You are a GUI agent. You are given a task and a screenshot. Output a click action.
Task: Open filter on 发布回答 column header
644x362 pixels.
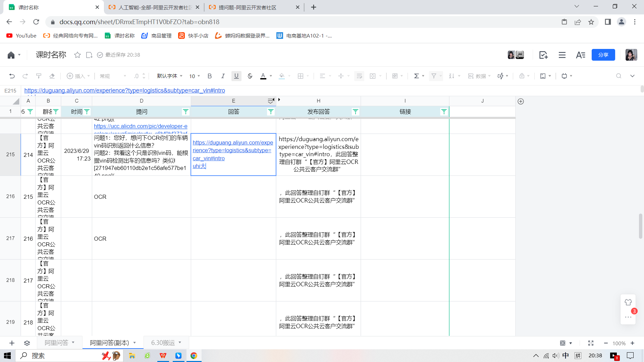[x=356, y=112]
